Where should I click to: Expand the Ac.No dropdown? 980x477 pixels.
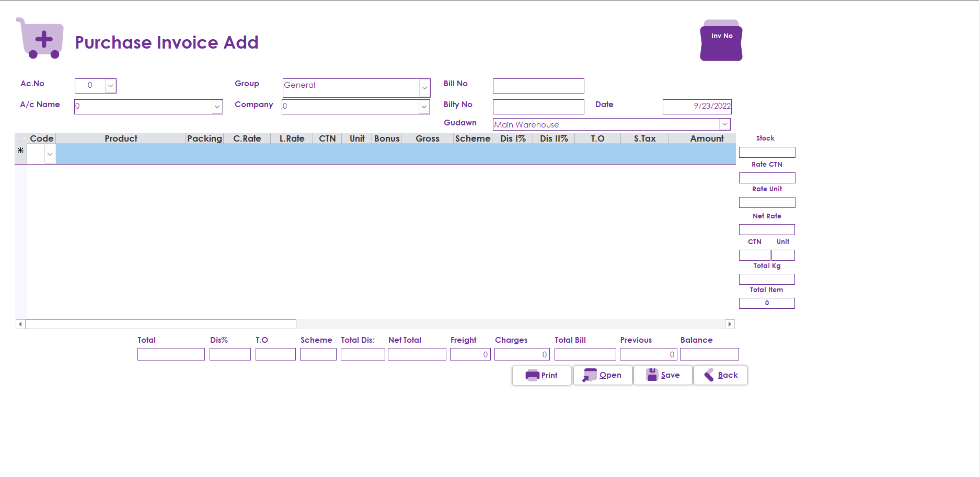pos(110,86)
